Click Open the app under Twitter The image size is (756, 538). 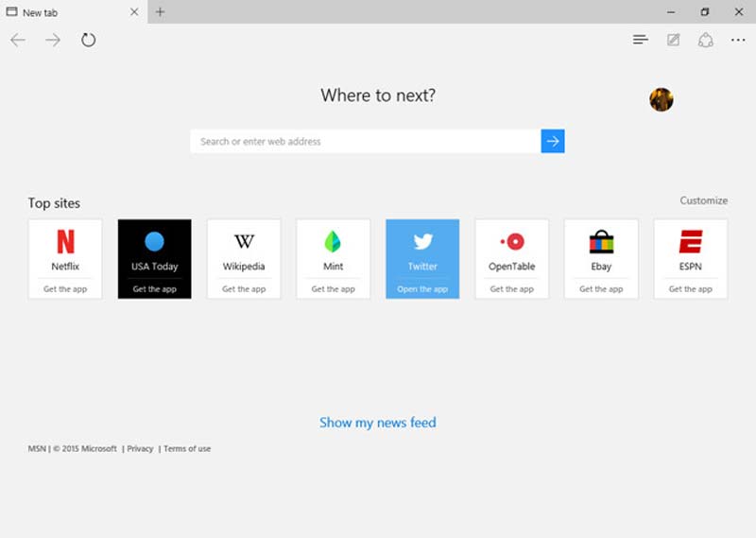(x=422, y=289)
